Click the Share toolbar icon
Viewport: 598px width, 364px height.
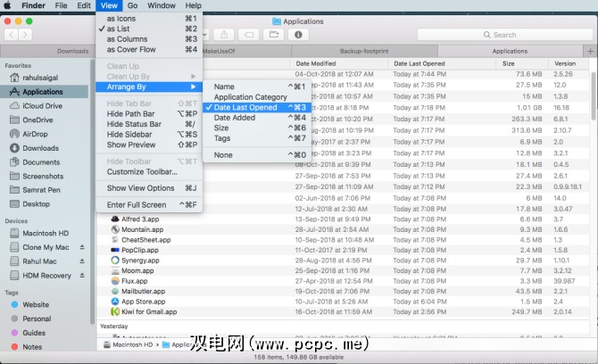(x=223, y=34)
